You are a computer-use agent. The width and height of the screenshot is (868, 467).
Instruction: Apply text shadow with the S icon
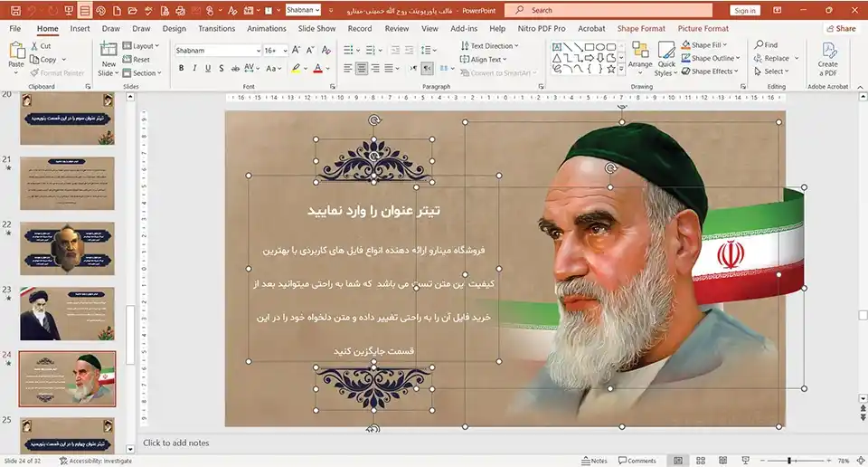(x=222, y=68)
